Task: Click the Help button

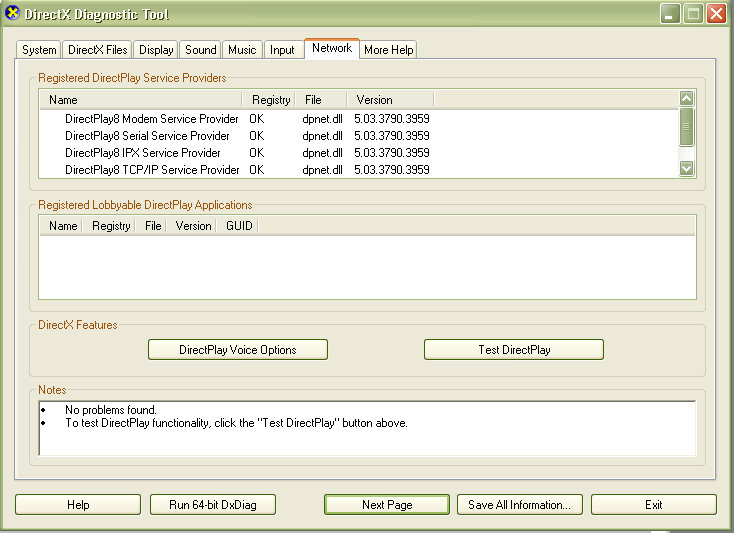Action: pyautogui.click(x=78, y=504)
